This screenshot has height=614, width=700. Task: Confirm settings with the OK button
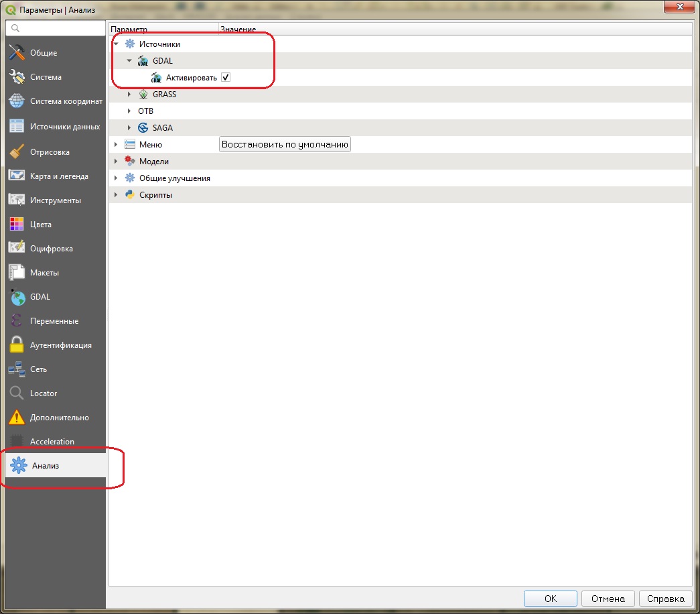point(551,599)
